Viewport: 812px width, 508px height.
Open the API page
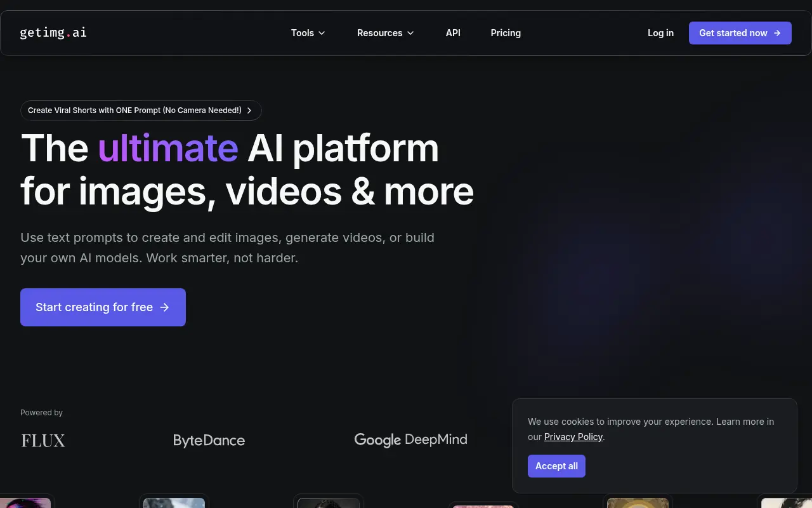tap(453, 32)
